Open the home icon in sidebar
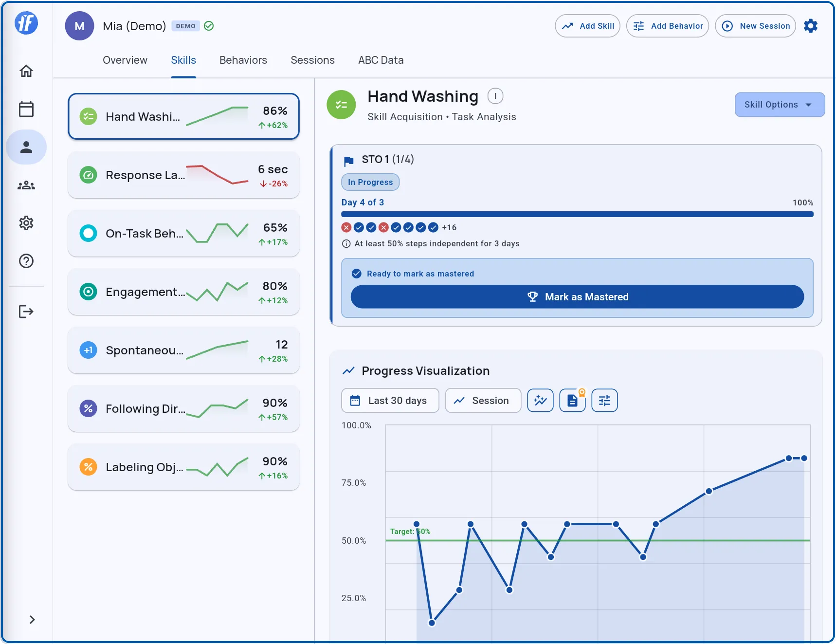Screen dimensions: 836x644 (x=26, y=71)
